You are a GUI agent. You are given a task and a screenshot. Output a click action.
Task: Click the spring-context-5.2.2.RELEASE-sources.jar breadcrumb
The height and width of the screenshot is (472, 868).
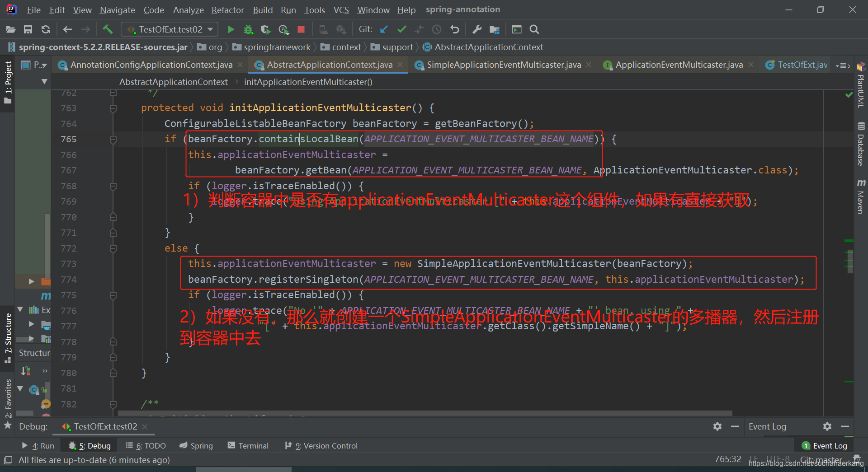pyautogui.click(x=98, y=47)
